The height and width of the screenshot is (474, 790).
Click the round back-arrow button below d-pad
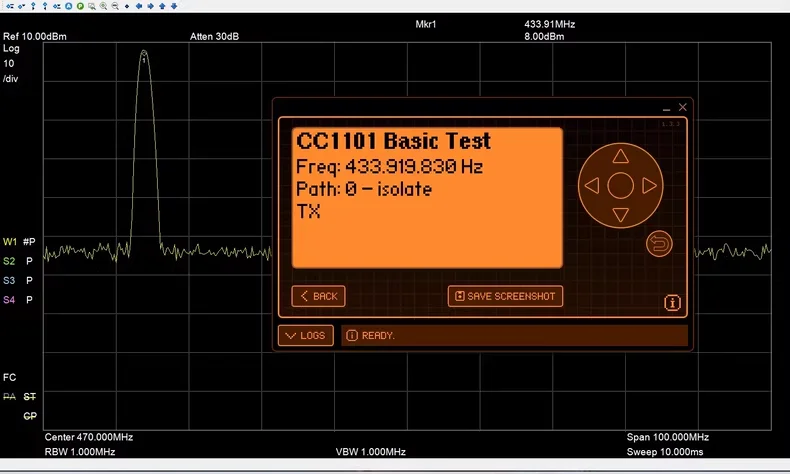pos(659,244)
